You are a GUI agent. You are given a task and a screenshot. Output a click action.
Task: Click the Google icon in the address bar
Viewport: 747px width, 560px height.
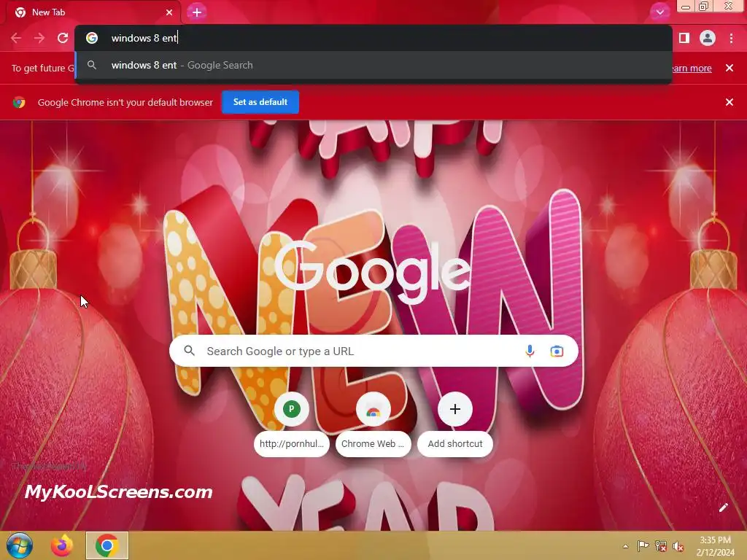tap(92, 38)
